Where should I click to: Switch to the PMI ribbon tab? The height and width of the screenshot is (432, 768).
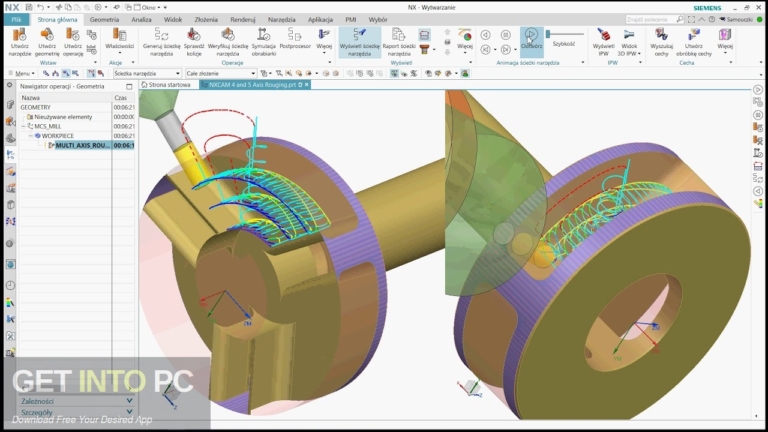[x=351, y=20]
